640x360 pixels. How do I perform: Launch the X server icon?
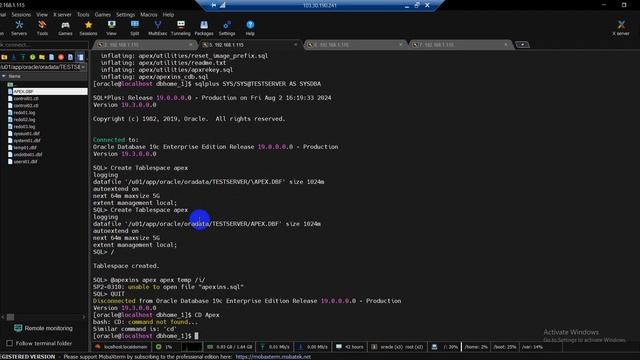[x=621, y=28]
